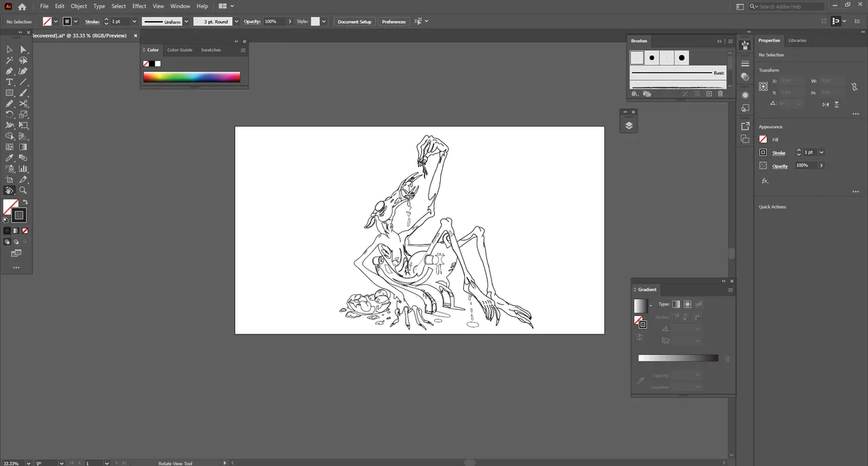Flip selection vertically in Transform
This screenshot has height=466, width=868.
coord(837,104)
